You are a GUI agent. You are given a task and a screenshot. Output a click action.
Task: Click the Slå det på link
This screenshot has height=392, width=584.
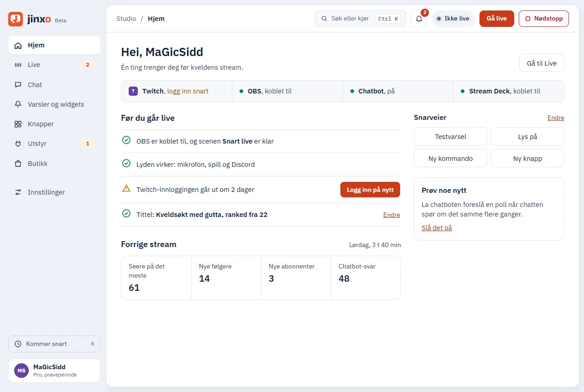pos(437,227)
